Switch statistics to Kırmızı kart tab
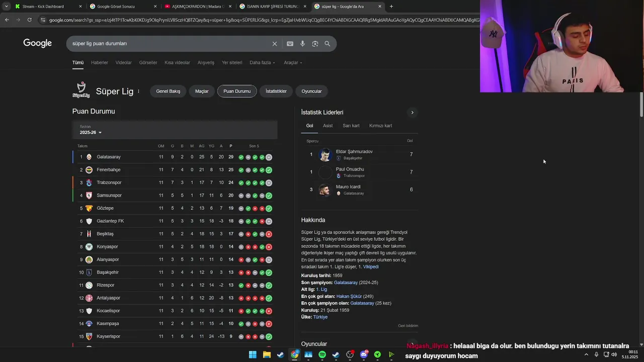Image resolution: width=644 pixels, height=362 pixels. pos(380,126)
